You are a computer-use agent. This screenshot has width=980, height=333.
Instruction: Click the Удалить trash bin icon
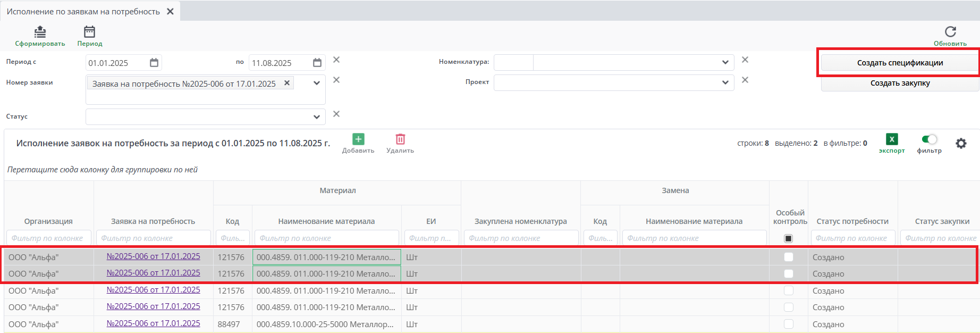400,139
